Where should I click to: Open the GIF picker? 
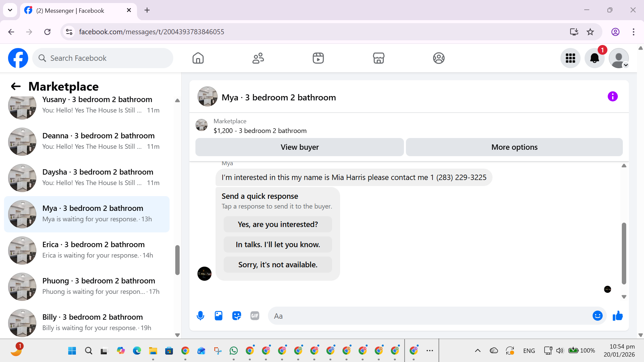pyautogui.click(x=255, y=316)
